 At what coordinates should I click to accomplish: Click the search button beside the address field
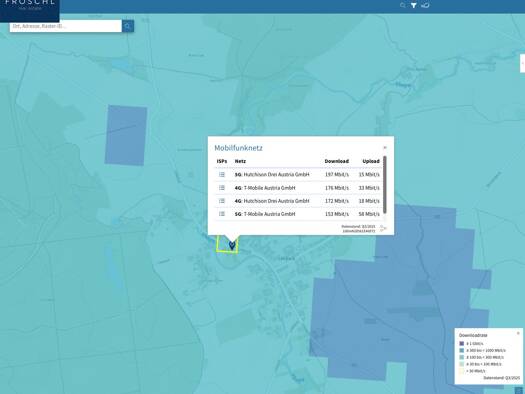pyautogui.click(x=128, y=26)
